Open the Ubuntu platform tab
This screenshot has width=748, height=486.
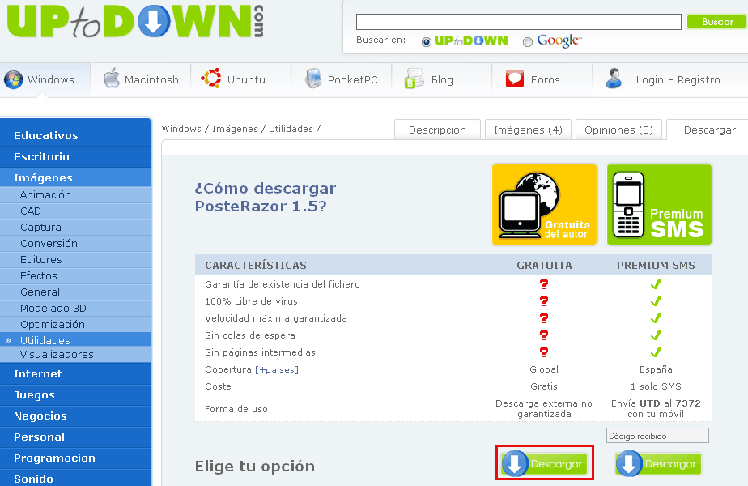241,80
